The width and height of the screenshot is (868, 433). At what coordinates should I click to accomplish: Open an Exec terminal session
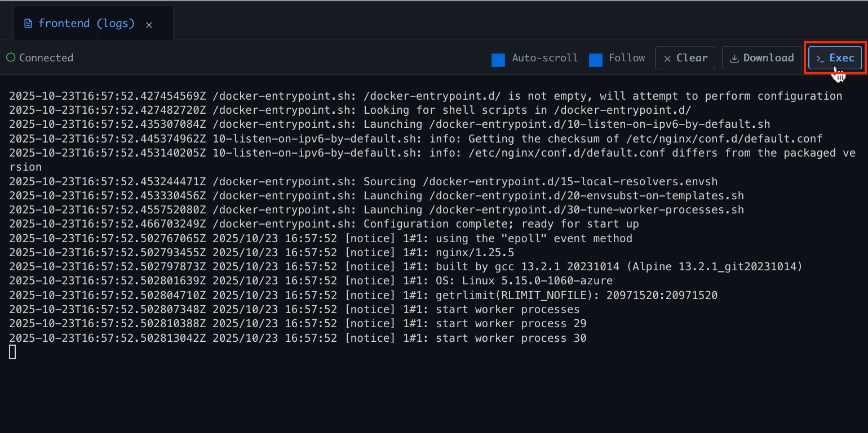[835, 58]
